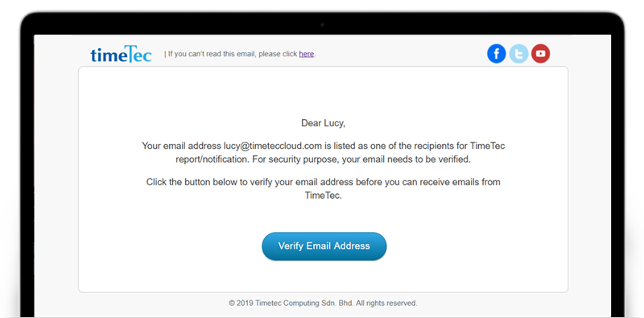Viewport: 644px width, 318px height.
Task: Open the red YouTube channel icon
Action: (540, 54)
